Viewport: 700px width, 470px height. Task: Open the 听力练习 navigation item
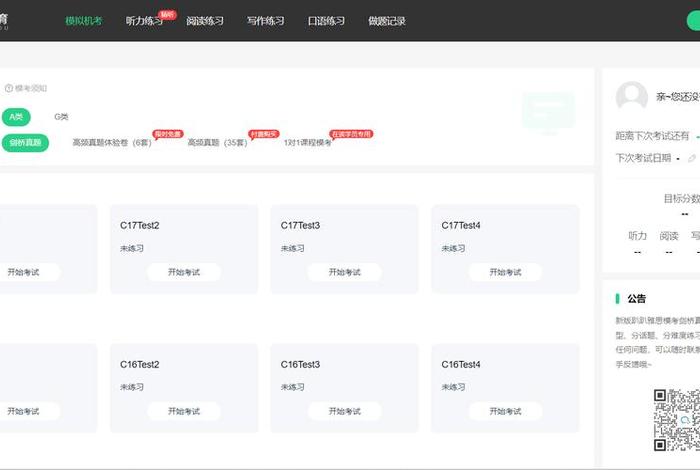pos(144,21)
